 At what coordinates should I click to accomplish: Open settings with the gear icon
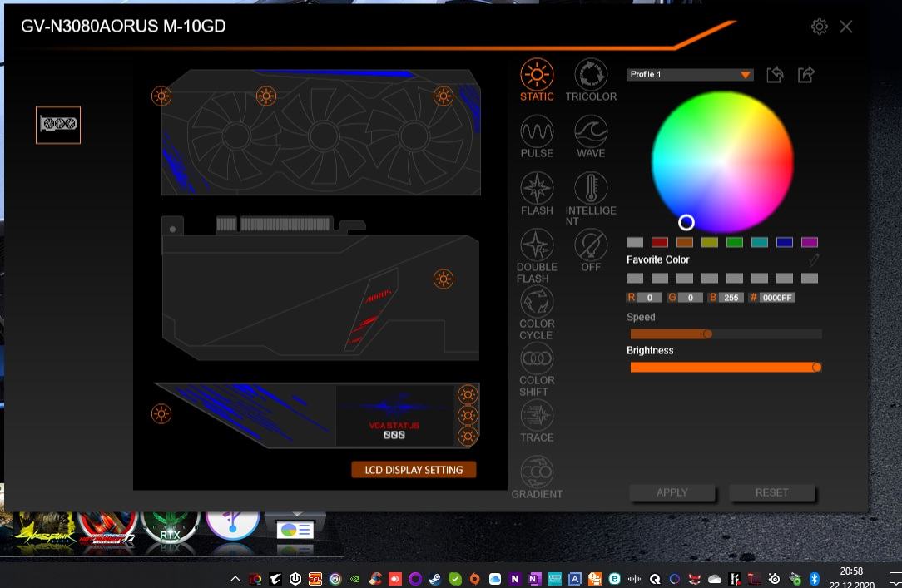[819, 27]
